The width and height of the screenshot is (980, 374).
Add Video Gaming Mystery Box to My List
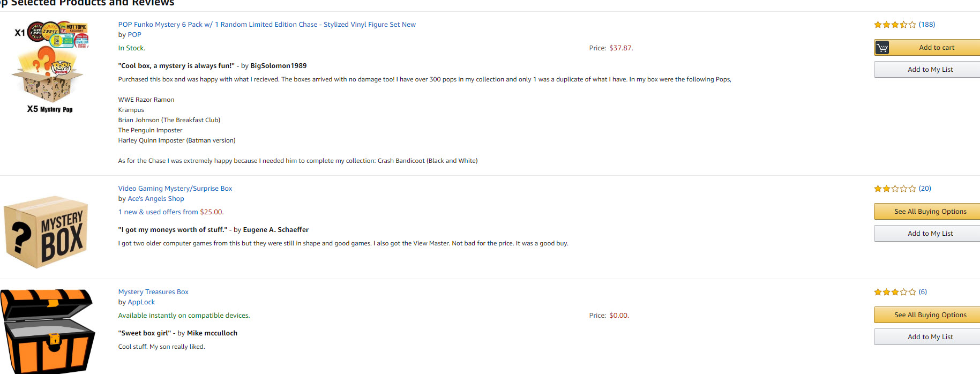pos(930,234)
